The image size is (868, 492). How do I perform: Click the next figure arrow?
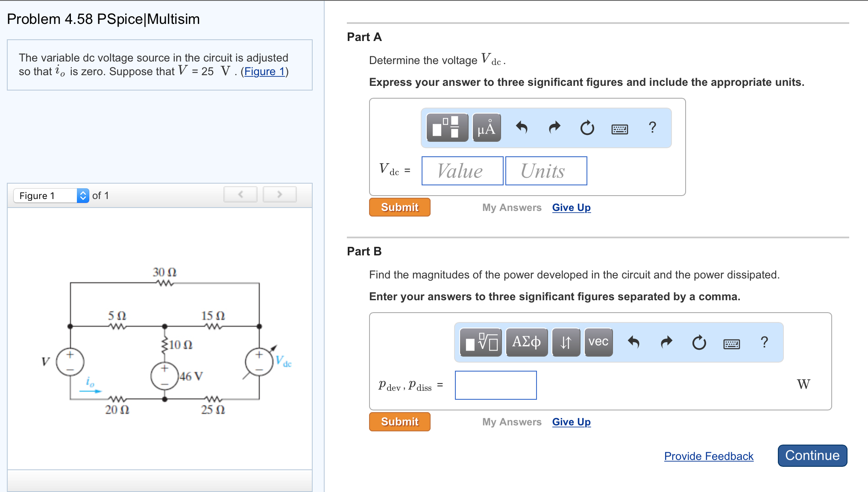(279, 194)
